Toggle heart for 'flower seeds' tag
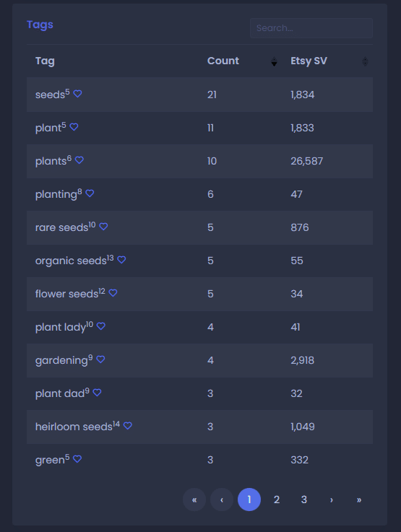Screen dimensions: 401x532 tap(113, 293)
